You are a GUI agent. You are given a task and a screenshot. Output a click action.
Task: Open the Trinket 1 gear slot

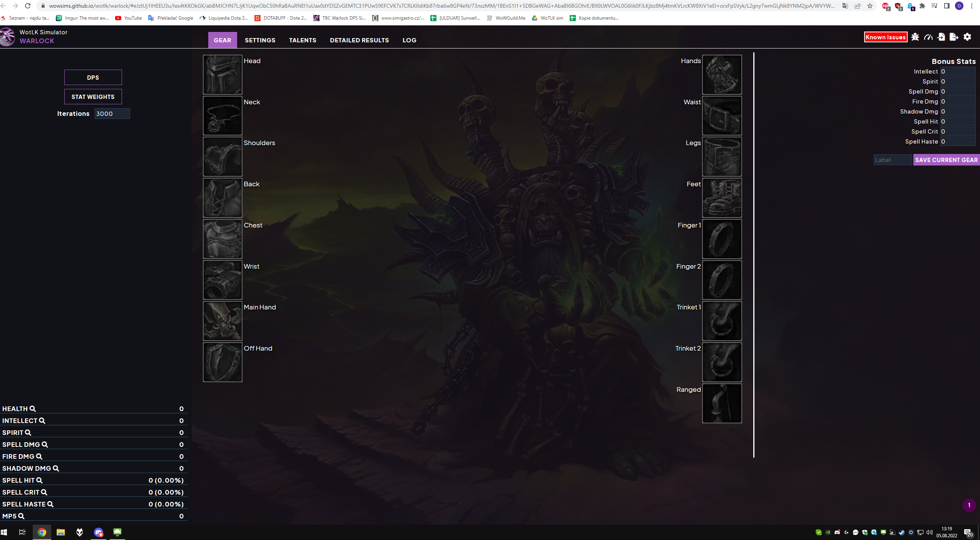(x=722, y=321)
